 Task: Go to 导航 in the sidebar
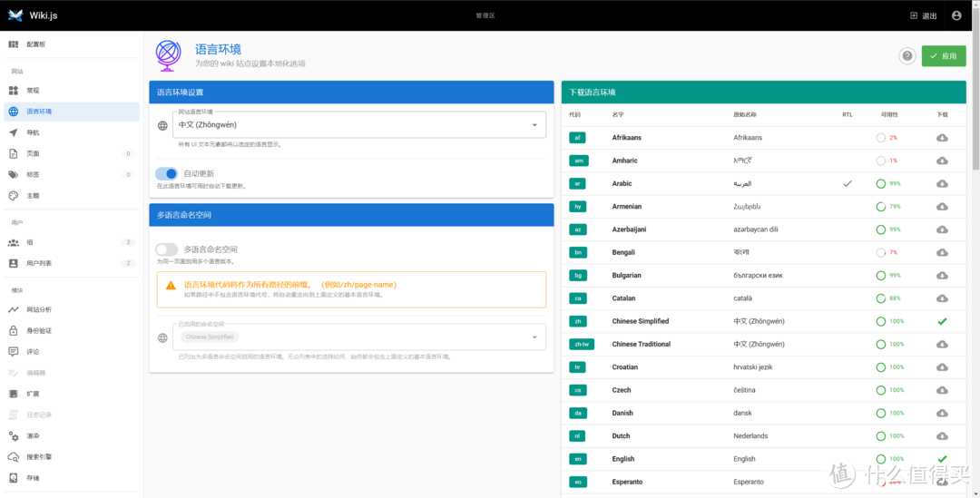(x=34, y=132)
